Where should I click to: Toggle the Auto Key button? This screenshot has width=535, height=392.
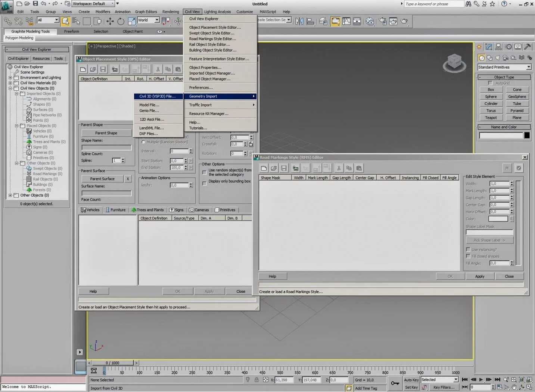click(411, 380)
